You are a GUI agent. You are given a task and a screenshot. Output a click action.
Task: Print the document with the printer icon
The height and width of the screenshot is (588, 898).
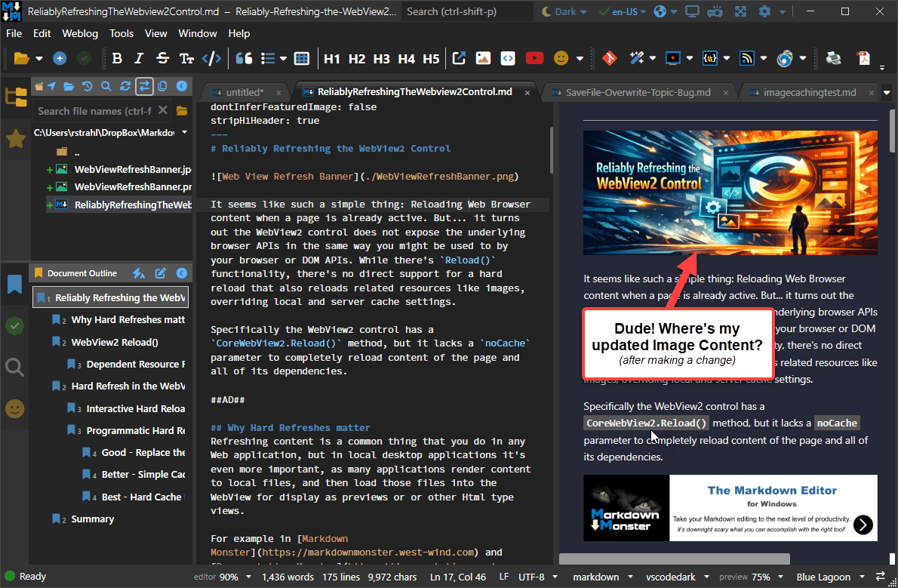(x=833, y=58)
